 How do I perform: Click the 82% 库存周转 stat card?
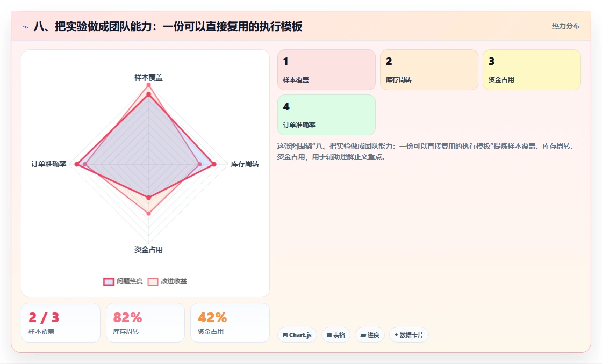point(145,323)
